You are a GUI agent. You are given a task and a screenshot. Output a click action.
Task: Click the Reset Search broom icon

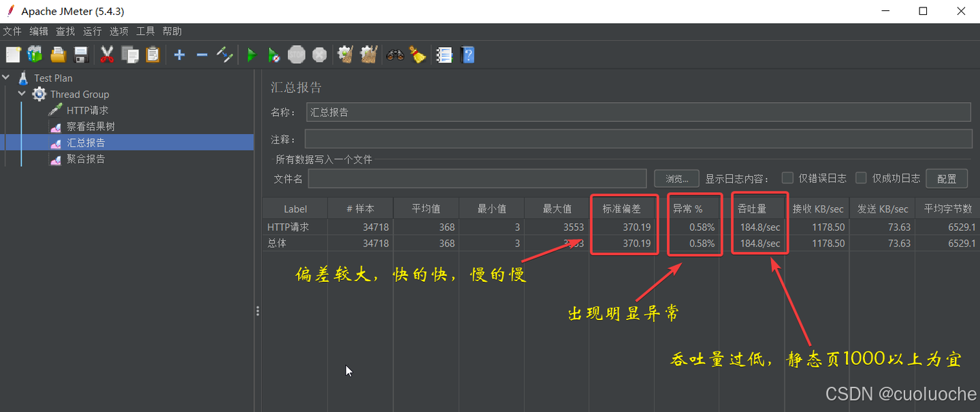pos(417,54)
